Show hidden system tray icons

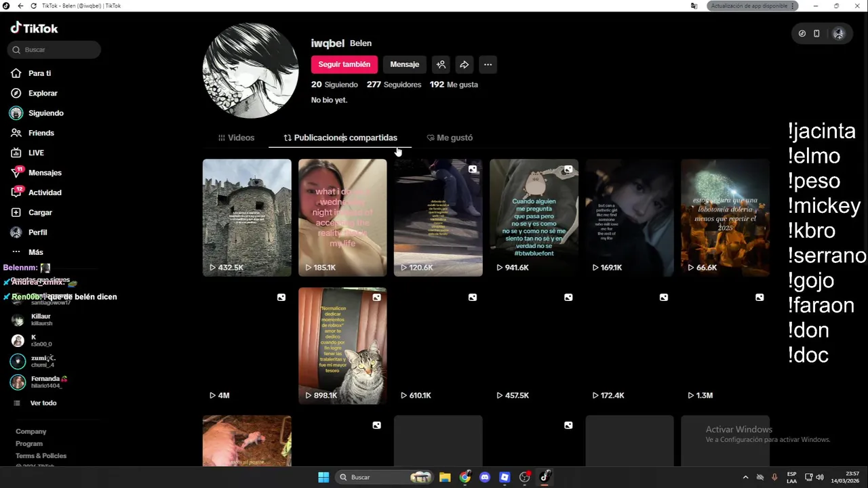[745, 477]
